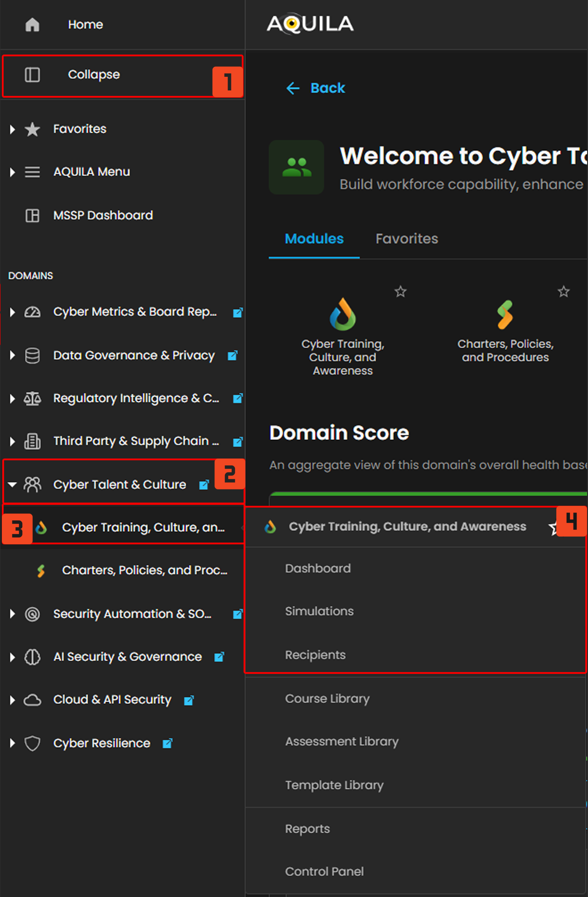This screenshot has height=897, width=588.
Task: Click the Cyber Talent people icon
Action: [32, 485]
